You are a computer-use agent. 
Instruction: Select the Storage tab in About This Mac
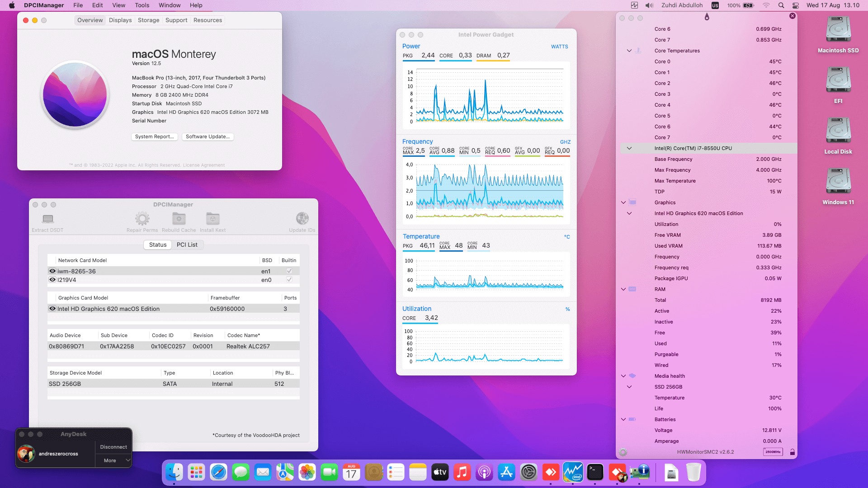point(148,20)
